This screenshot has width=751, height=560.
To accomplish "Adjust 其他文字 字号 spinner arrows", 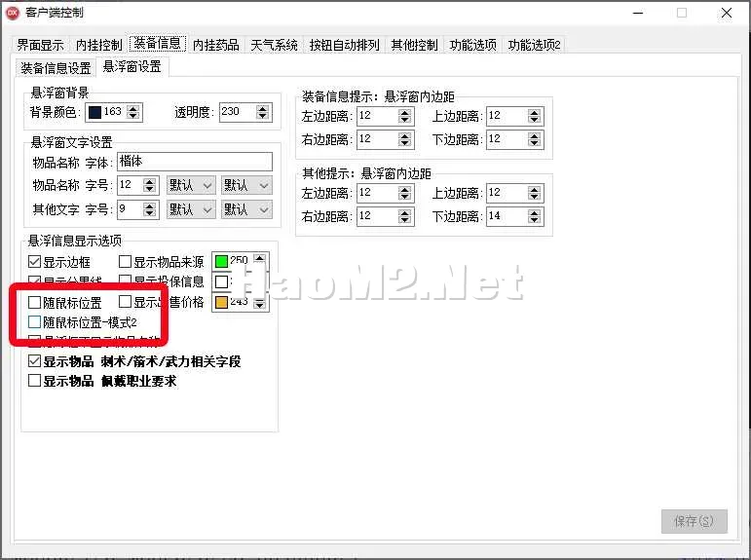I will point(149,209).
